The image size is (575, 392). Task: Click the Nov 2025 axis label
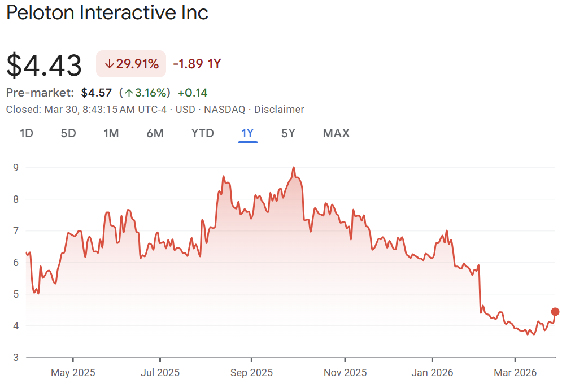pos(345,373)
